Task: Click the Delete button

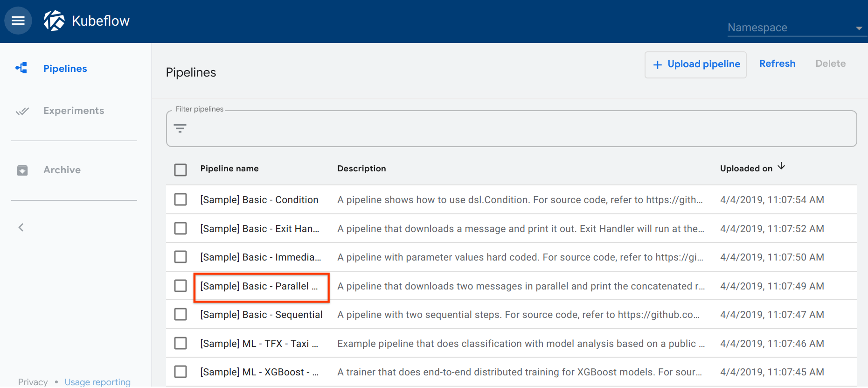Action: tap(830, 63)
